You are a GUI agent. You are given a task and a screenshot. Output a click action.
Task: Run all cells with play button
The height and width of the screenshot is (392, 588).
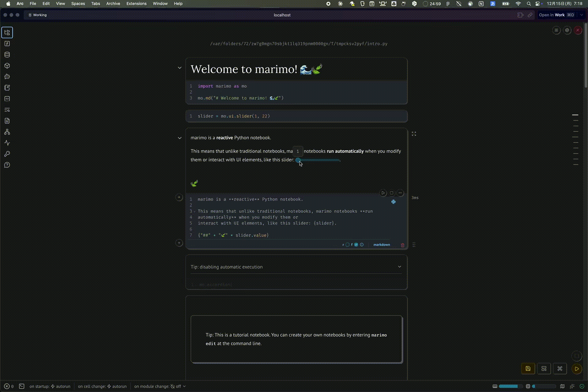(x=577, y=369)
